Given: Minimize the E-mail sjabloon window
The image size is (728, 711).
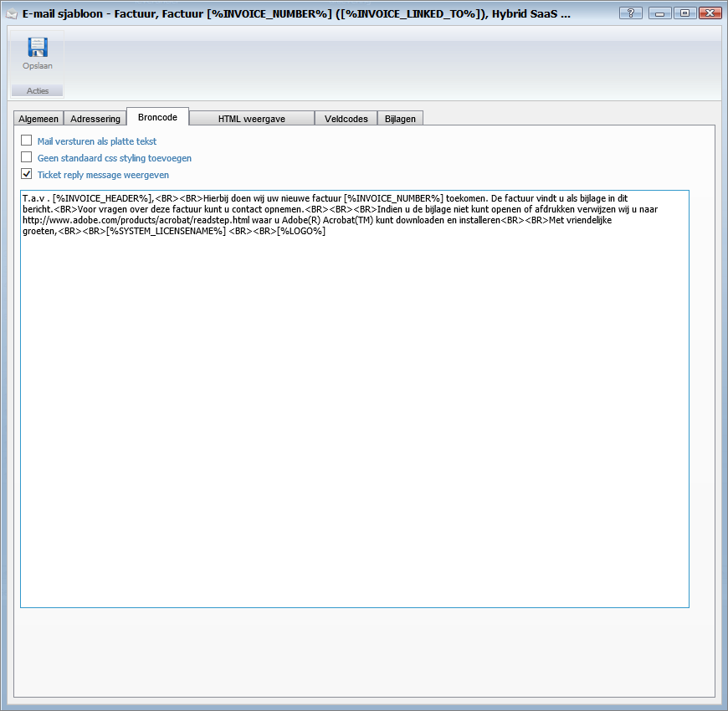Looking at the screenshot, I should 659,13.
